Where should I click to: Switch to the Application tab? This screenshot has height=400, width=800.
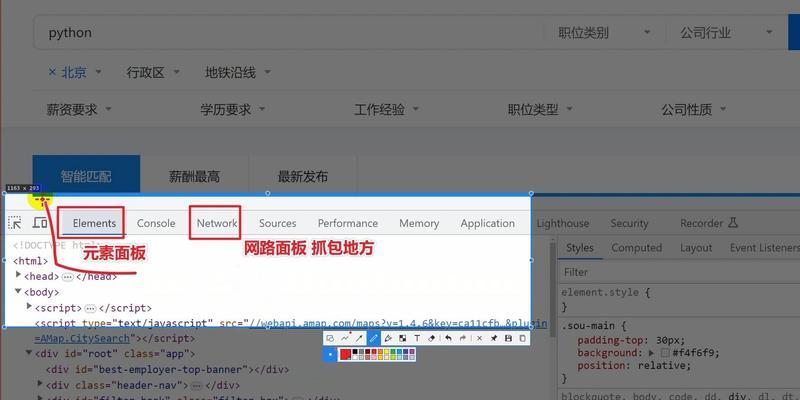click(x=488, y=223)
